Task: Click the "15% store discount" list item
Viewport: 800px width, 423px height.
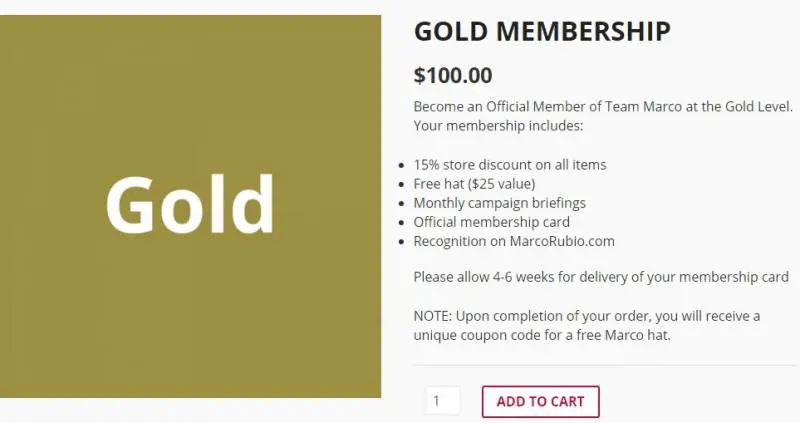Action: (x=510, y=164)
